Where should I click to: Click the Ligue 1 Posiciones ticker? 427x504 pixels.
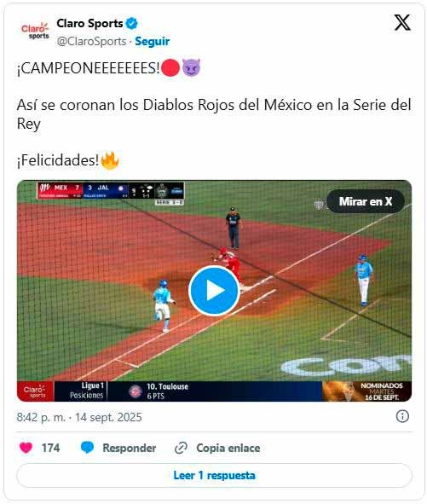click(x=87, y=391)
